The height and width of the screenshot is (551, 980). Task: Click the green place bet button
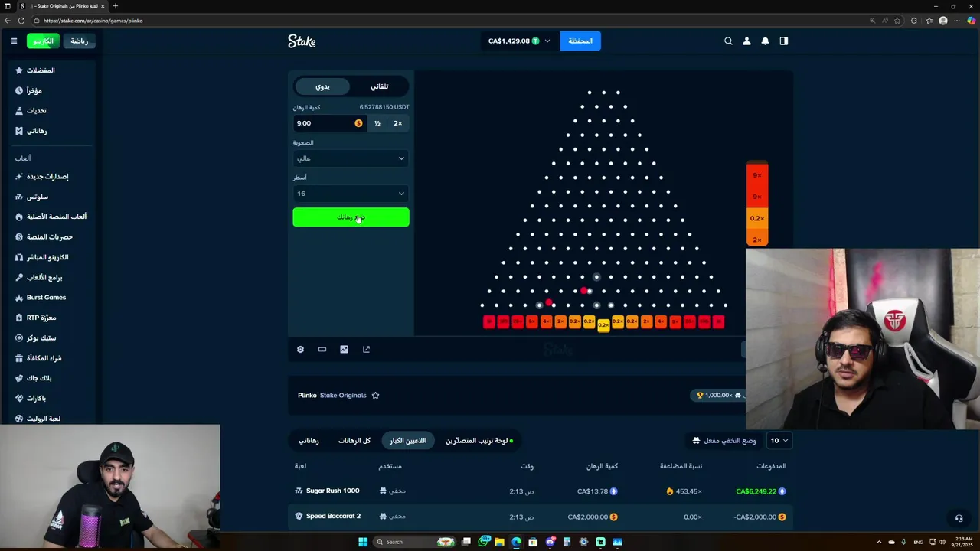tap(351, 217)
